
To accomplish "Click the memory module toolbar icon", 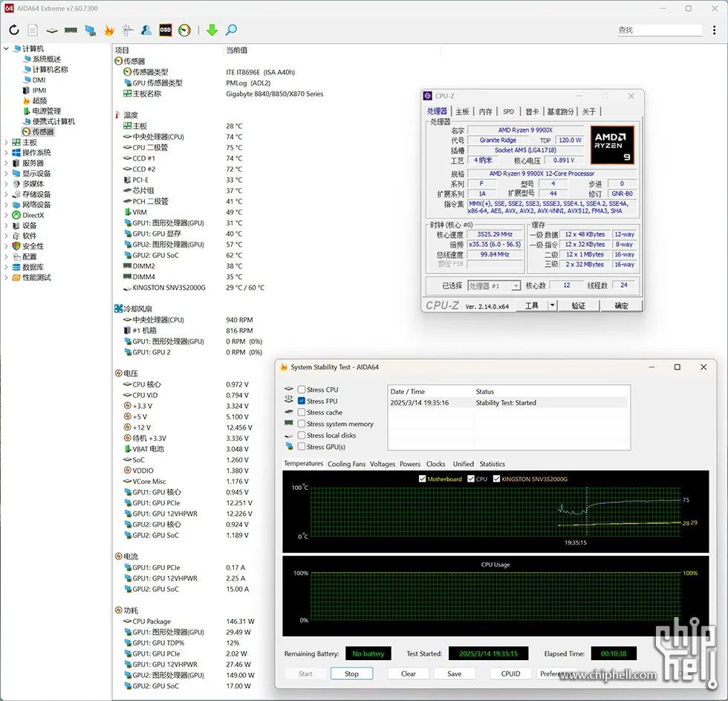I will (x=71, y=30).
